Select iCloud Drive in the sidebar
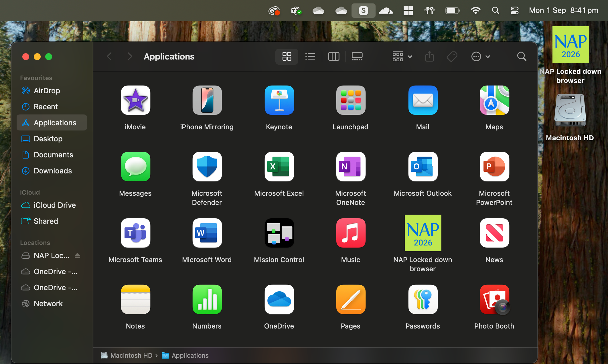Image resolution: width=608 pixels, height=364 pixels. pos(54,205)
